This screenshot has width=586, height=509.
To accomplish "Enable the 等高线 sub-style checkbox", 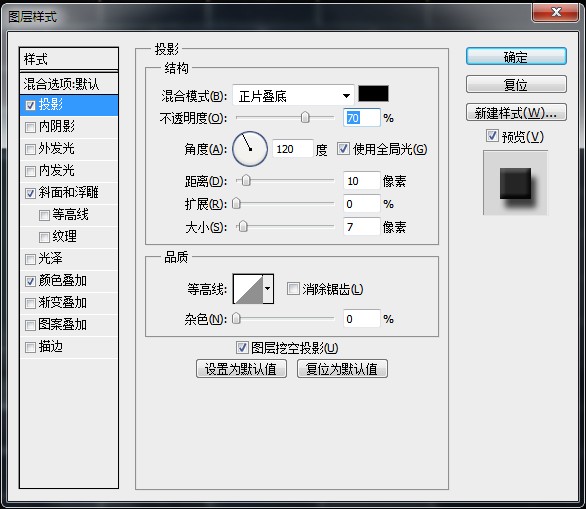I will (44, 215).
